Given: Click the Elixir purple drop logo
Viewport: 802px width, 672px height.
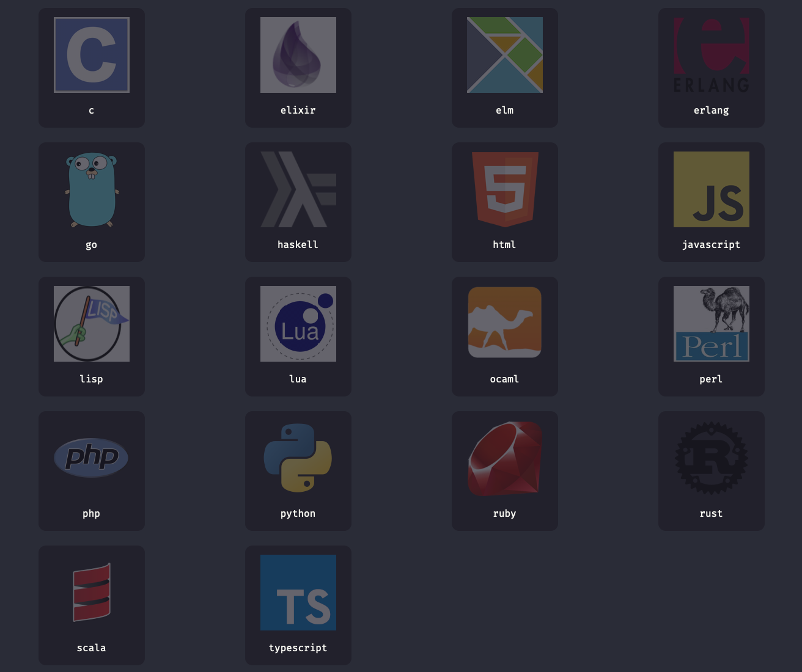Looking at the screenshot, I should (x=298, y=55).
